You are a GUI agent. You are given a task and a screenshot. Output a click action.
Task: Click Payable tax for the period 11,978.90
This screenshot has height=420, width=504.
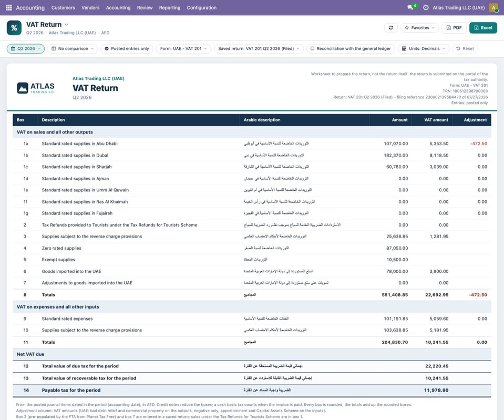(436, 390)
